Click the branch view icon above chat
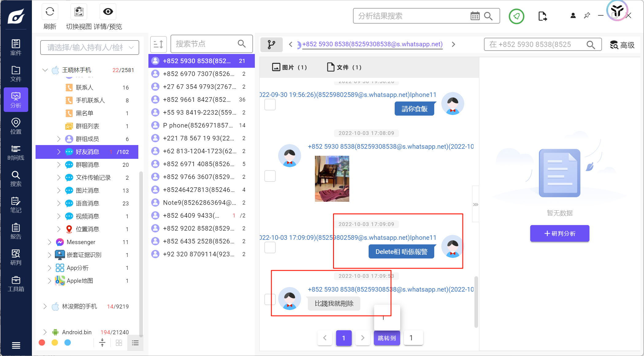 pos(271,44)
